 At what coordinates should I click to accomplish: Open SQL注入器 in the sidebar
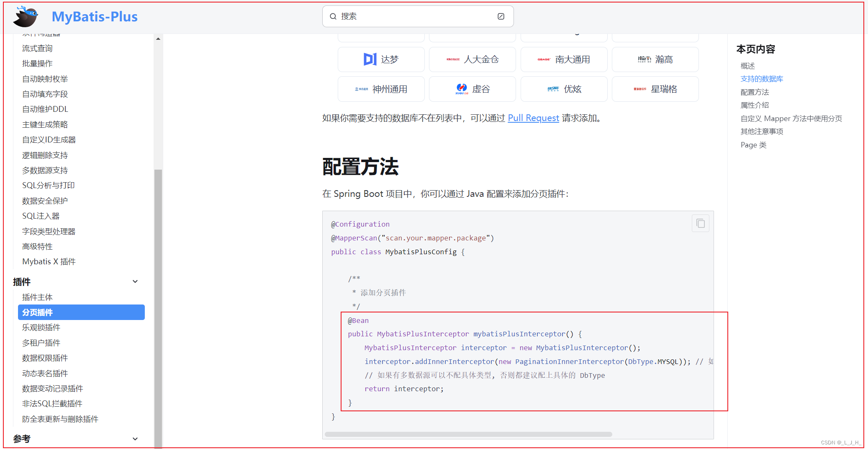pyautogui.click(x=41, y=216)
